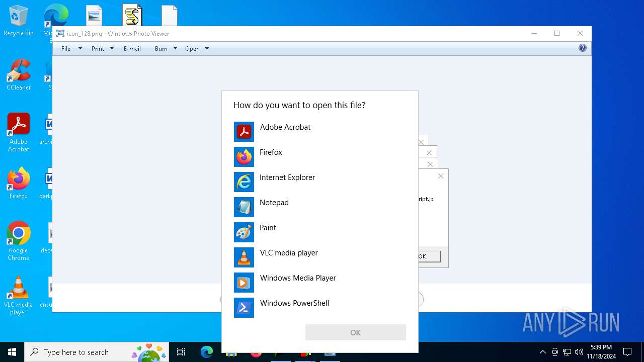Open the Windows Start menu

point(12,352)
